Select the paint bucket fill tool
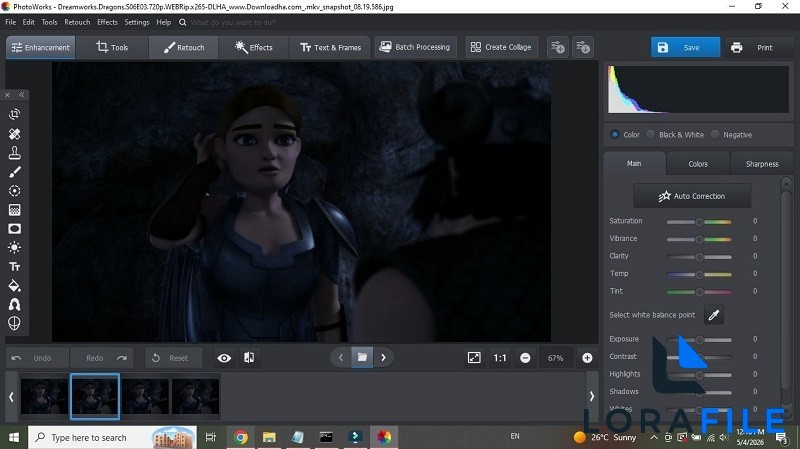 (14, 286)
